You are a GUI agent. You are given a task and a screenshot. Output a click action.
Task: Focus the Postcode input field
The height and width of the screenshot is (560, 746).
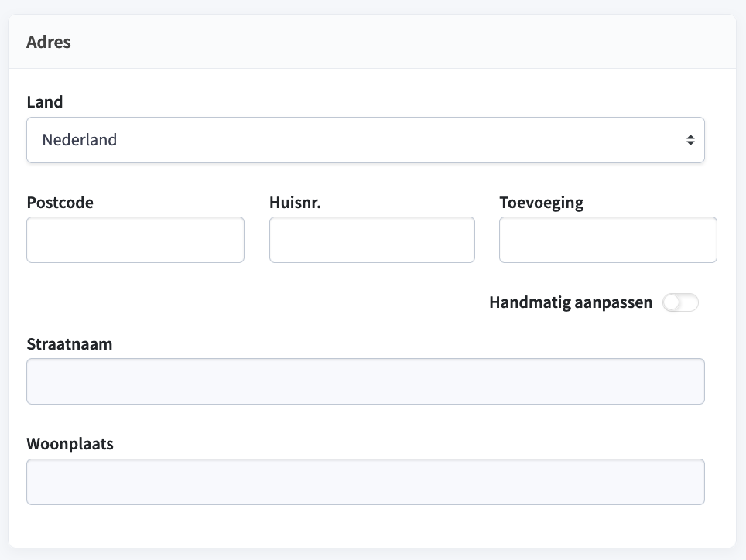pyautogui.click(x=135, y=240)
